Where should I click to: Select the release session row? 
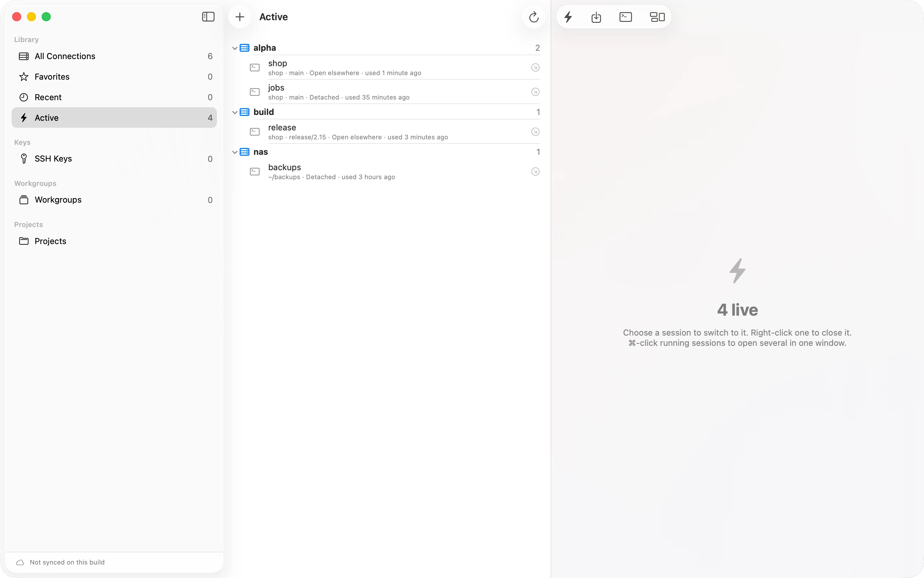[x=387, y=132]
